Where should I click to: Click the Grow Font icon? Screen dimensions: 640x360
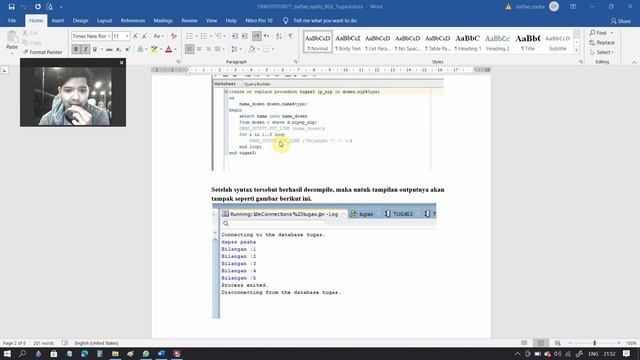coord(136,36)
